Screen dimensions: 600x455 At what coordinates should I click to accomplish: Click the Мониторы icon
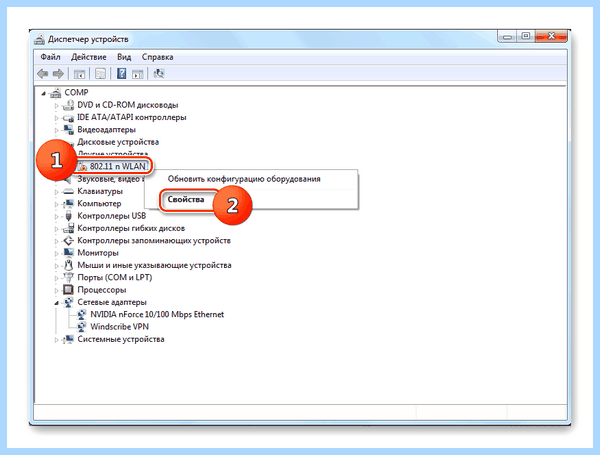pyautogui.click(x=68, y=253)
